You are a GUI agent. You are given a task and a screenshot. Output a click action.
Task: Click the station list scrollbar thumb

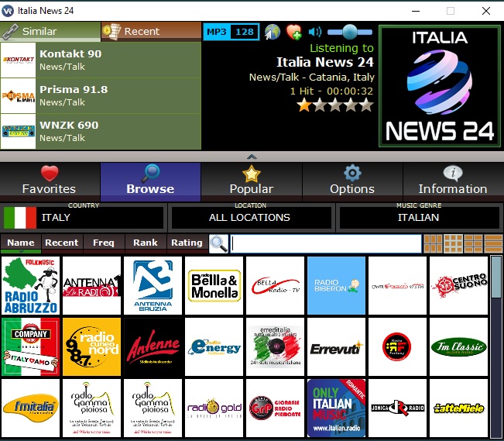(496, 277)
